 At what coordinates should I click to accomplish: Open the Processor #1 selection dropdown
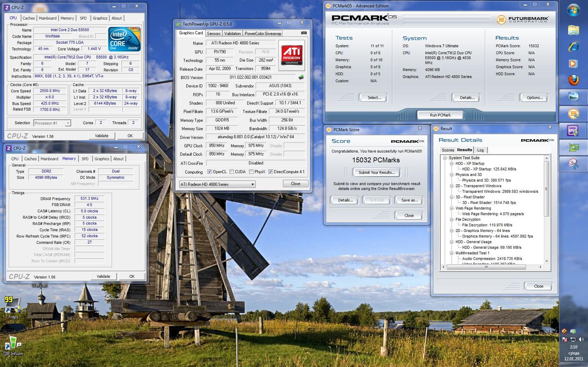coord(52,123)
